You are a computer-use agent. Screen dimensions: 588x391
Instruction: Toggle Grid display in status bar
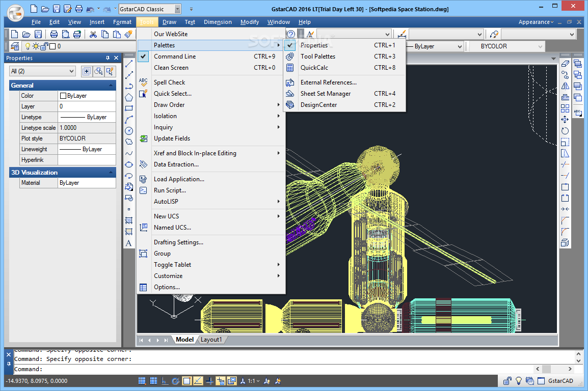click(153, 381)
